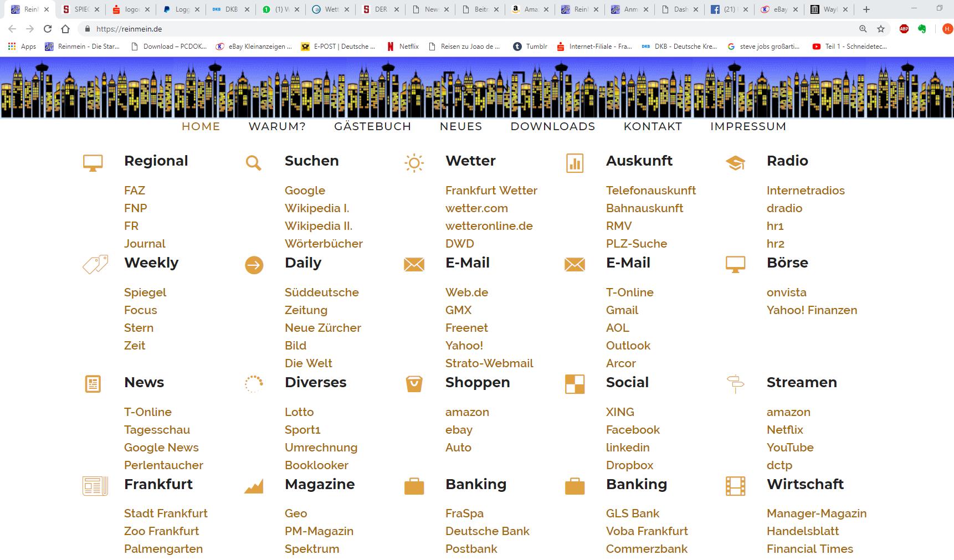Click the monitor icon beside Regional

[x=93, y=163]
